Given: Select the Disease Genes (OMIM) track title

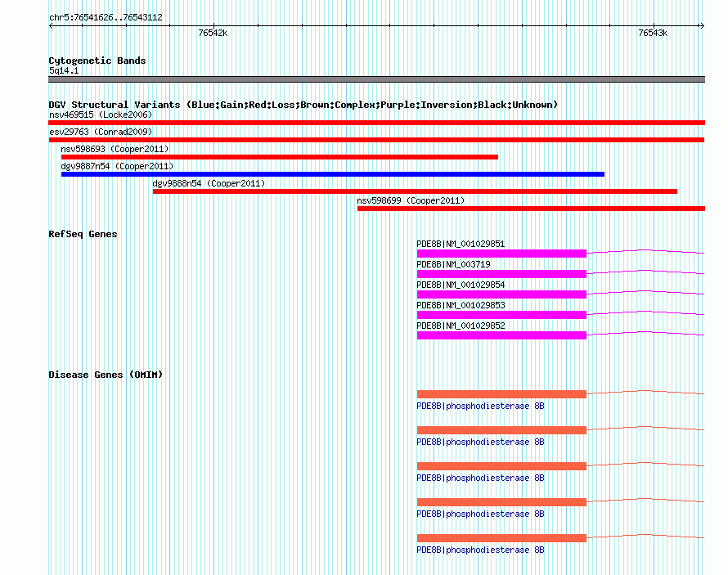Looking at the screenshot, I should 106,375.
